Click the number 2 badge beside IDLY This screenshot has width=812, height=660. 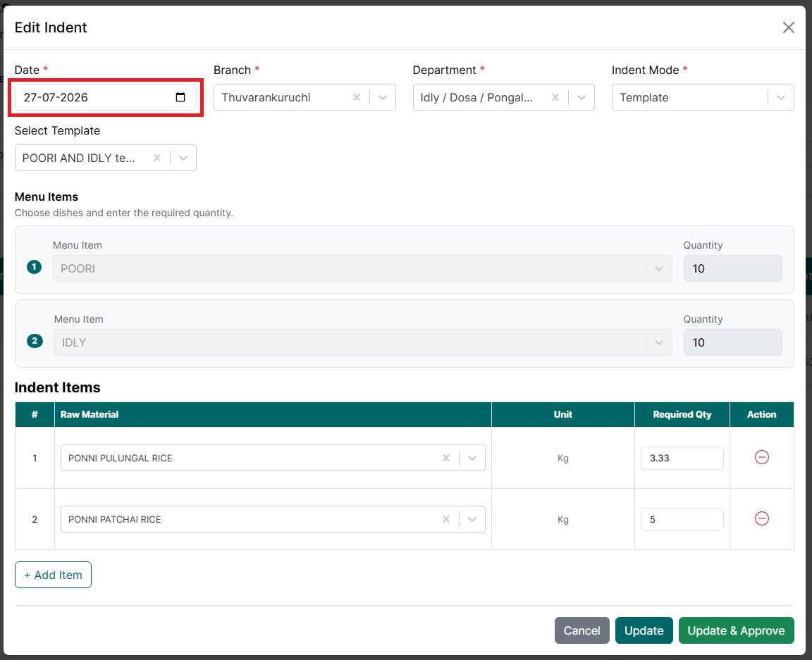(x=35, y=341)
